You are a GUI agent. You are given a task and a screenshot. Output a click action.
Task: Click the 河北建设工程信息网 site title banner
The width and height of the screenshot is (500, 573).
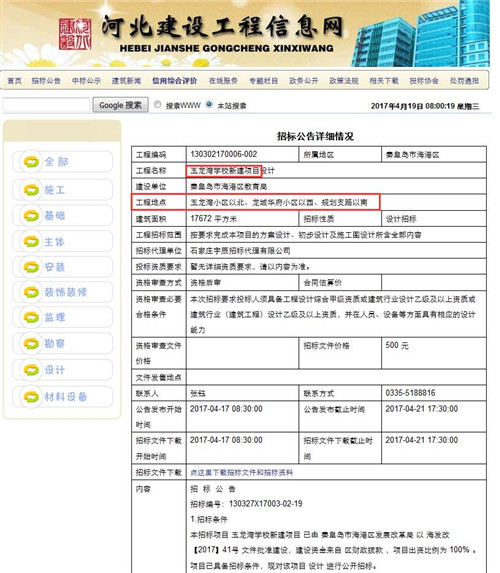pyautogui.click(x=222, y=27)
